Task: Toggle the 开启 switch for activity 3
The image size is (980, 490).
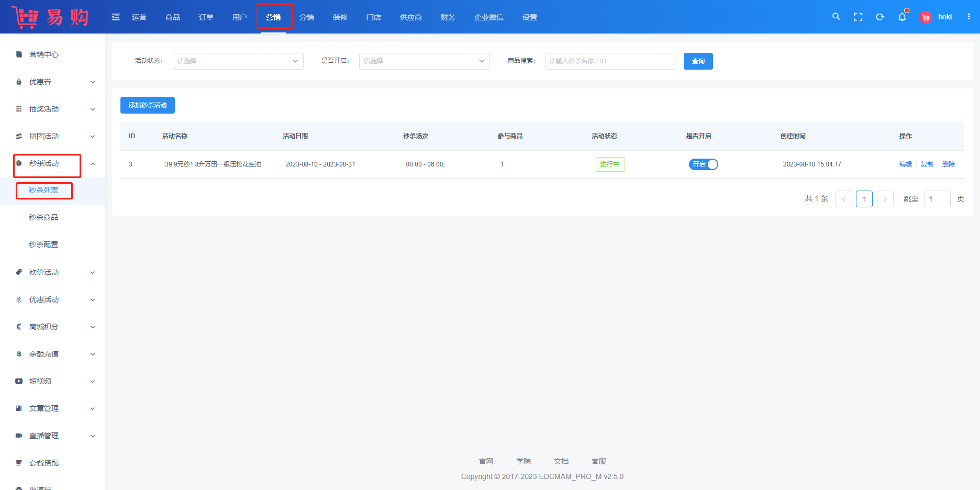Action: coord(703,164)
